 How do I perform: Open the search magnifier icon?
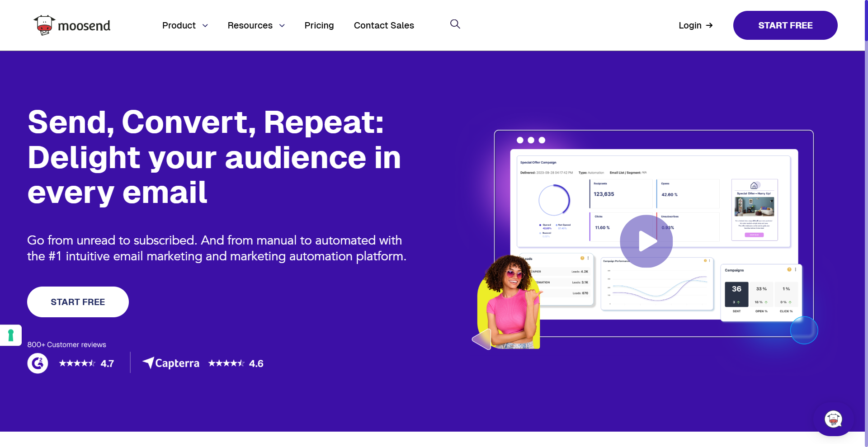point(455,24)
